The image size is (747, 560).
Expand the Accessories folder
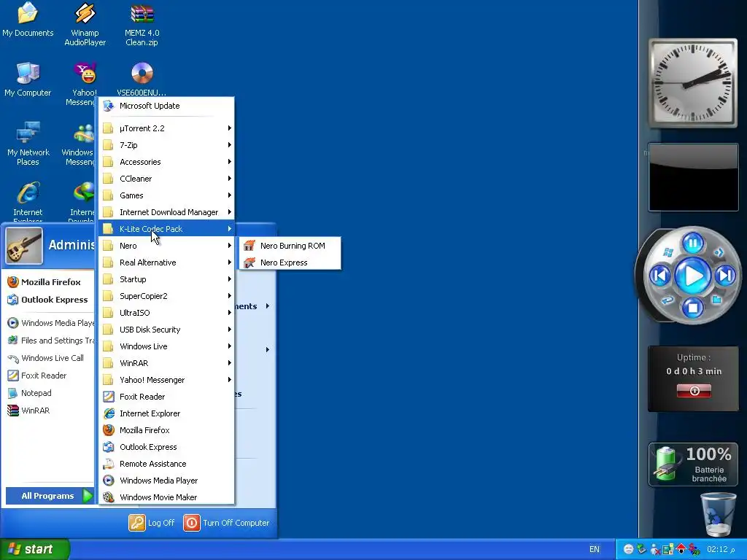167,162
